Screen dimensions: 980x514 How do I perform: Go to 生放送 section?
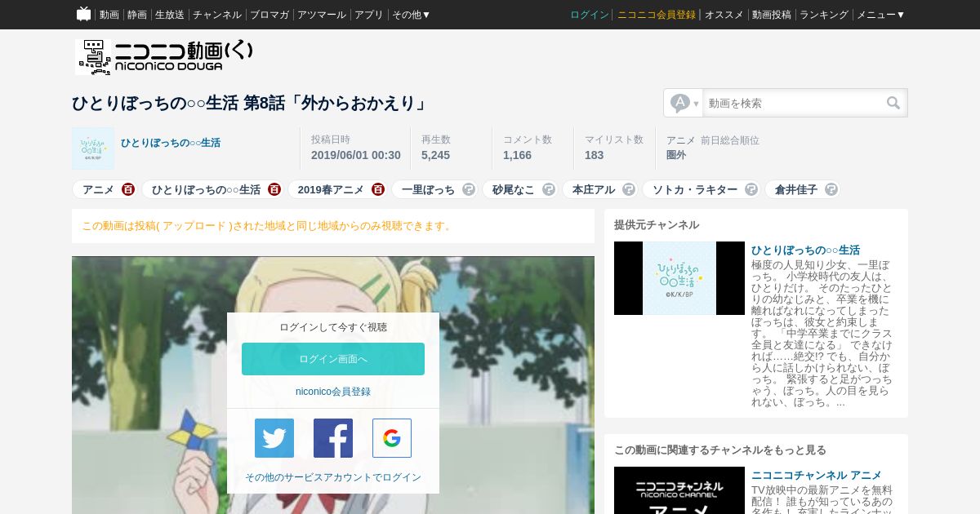[x=170, y=15]
